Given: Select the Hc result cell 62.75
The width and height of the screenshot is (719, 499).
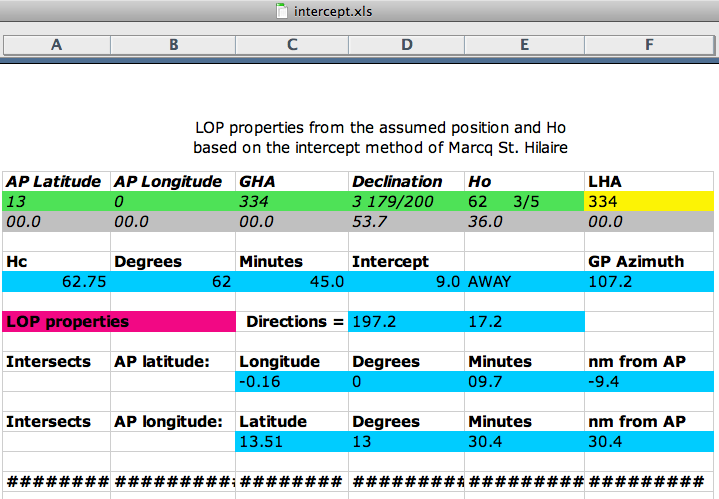Looking at the screenshot, I should (56, 281).
